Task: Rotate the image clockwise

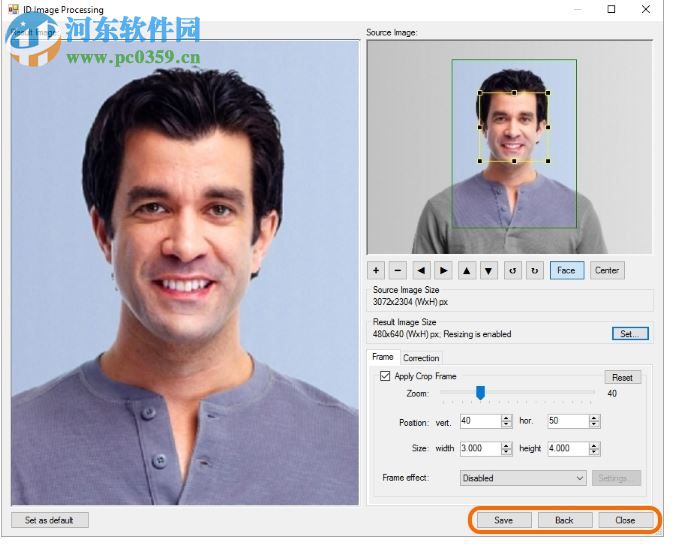Action: click(535, 271)
